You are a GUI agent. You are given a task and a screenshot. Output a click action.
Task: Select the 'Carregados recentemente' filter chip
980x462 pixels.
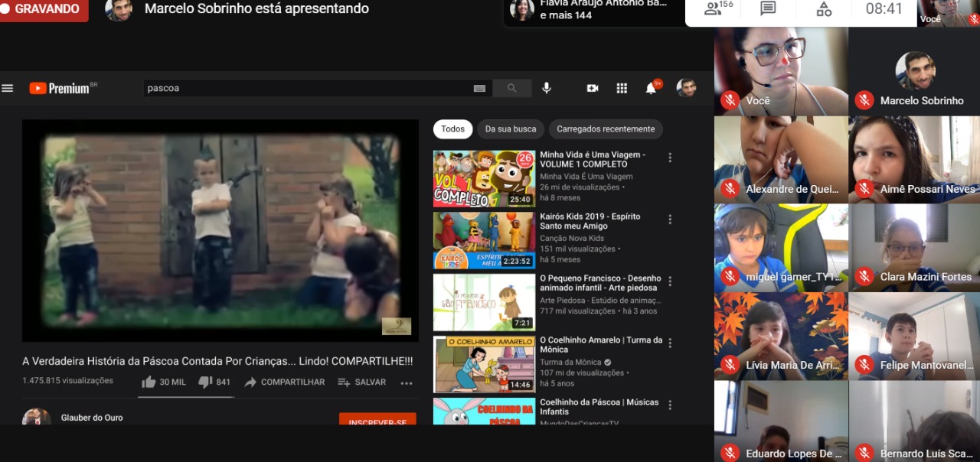(x=606, y=129)
